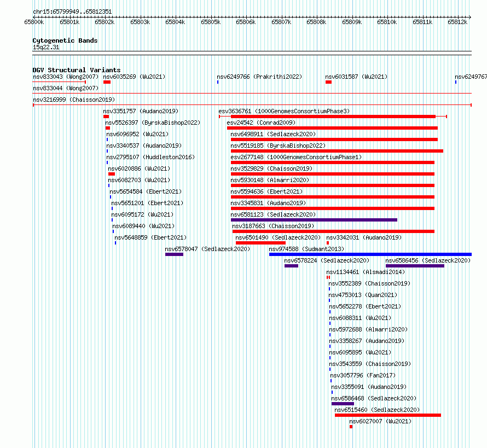
Task: Click the 65806k ruler tick label
Action: 246,22
